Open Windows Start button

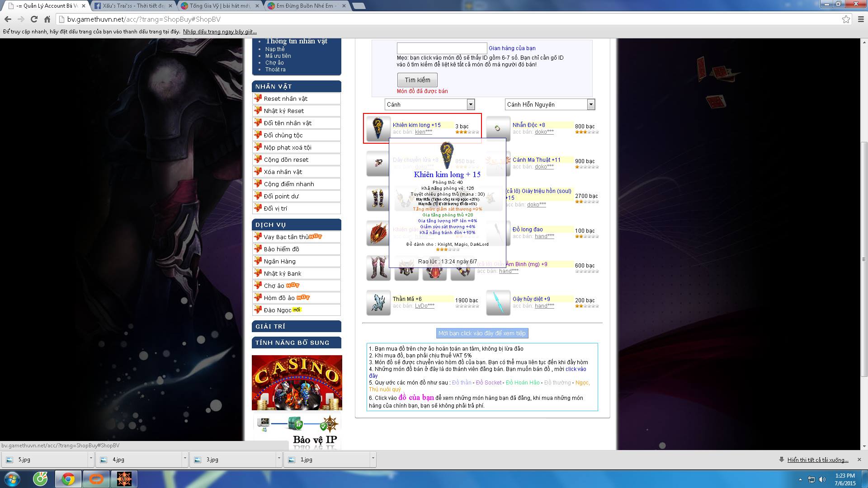tap(12, 479)
